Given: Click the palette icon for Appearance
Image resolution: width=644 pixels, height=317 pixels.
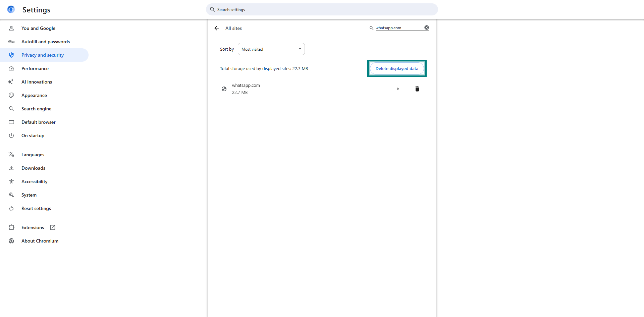Looking at the screenshot, I should coord(11,95).
